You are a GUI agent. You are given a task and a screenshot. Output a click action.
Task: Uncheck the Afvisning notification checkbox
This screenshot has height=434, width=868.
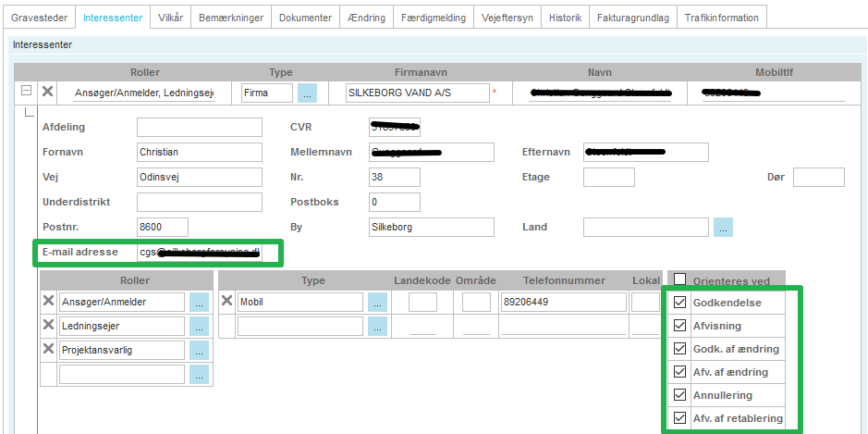[680, 326]
